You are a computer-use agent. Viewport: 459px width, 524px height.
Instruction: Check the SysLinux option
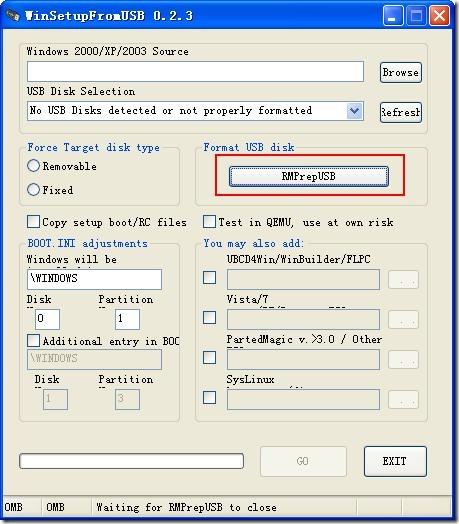click(210, 398)
